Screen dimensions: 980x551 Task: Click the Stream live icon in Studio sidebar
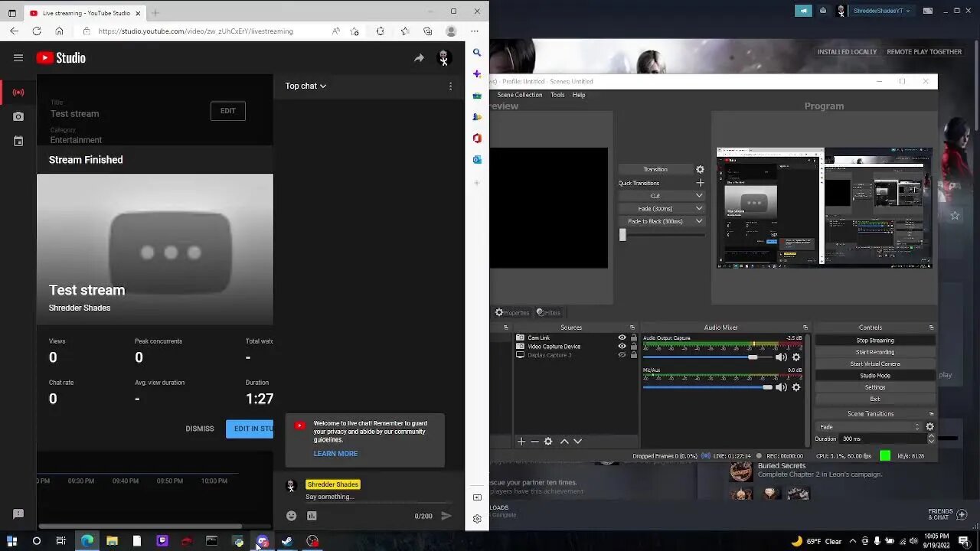18,93
